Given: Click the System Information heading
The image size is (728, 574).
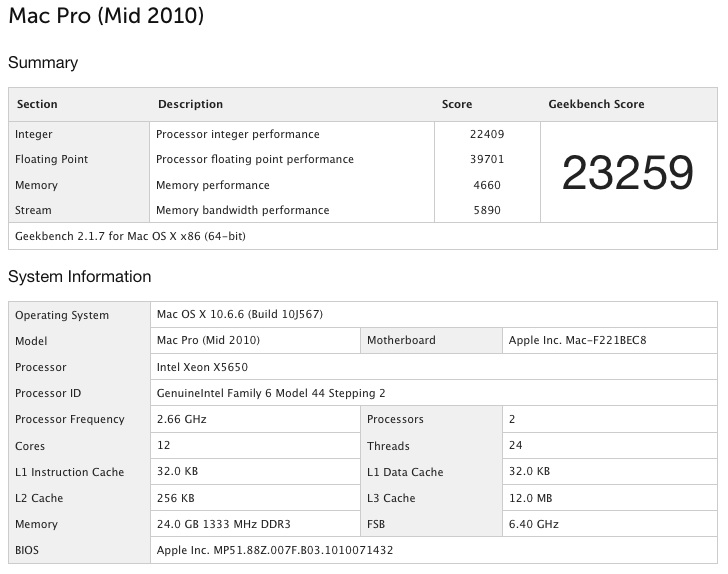Looking at the screenshot, I should (x=80, y=277).
